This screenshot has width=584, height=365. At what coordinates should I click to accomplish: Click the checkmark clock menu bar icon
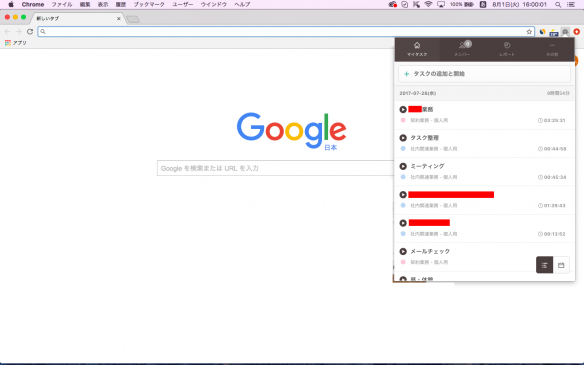(x=404, y=4)
